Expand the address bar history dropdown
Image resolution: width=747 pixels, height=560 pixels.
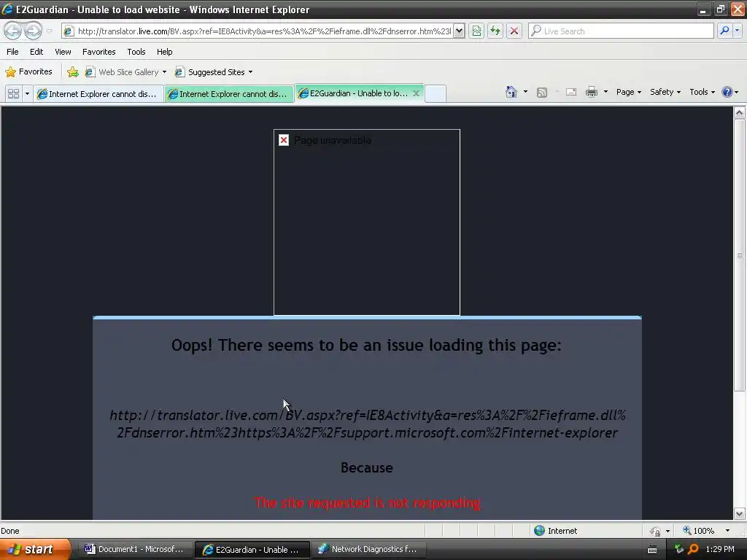[x=459, y=31]
